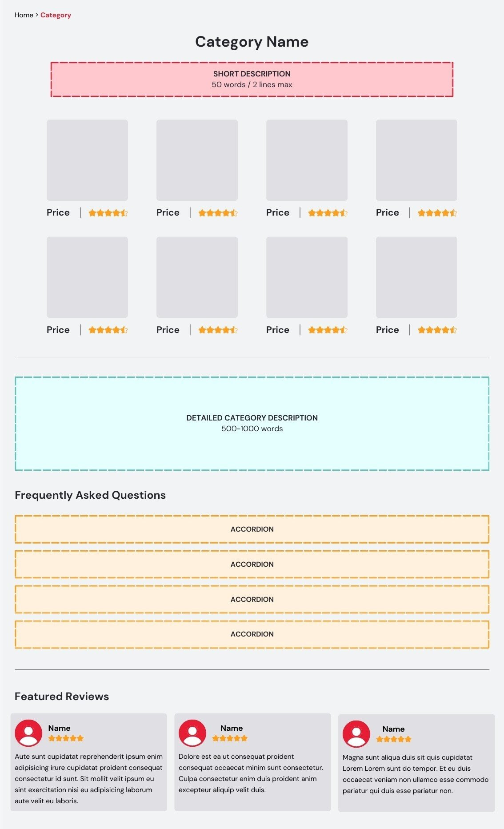Expand the third FAQ accordion
Viewport: 504px width, 829px height.
tap(252, 600)
